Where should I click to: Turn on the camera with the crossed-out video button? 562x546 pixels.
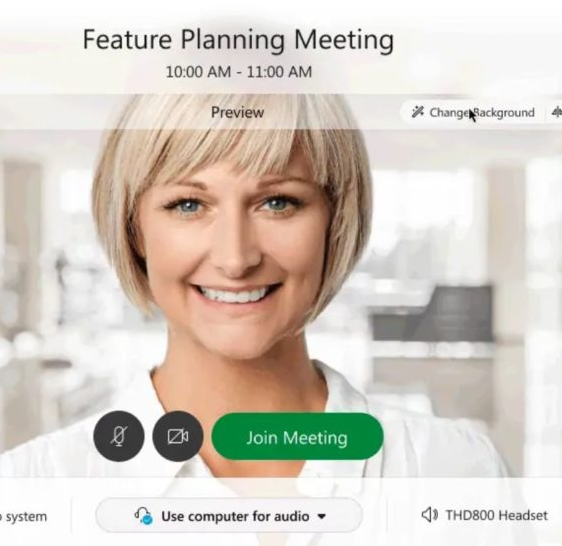(x=178, y=436)
